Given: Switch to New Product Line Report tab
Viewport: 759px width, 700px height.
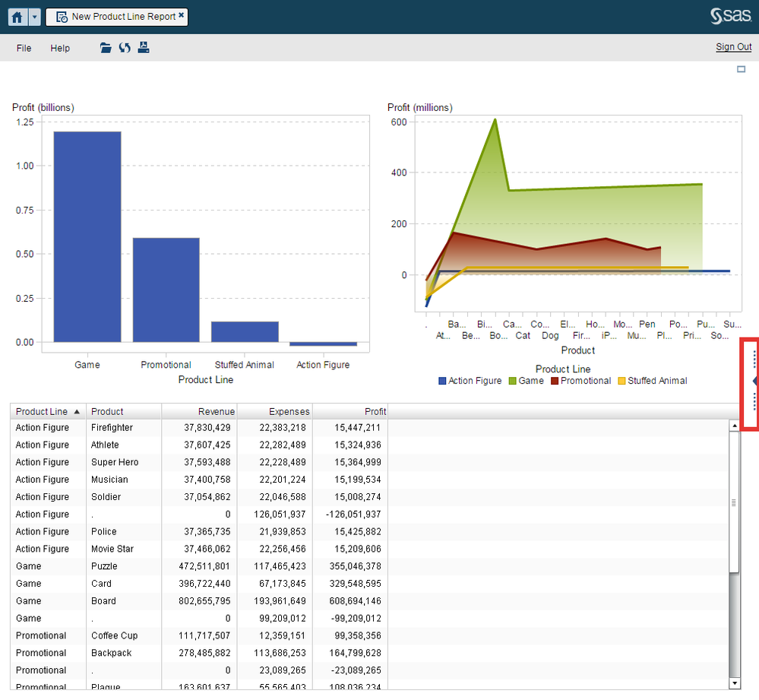Looking at the screenshot, I should (x=122, y=17).
